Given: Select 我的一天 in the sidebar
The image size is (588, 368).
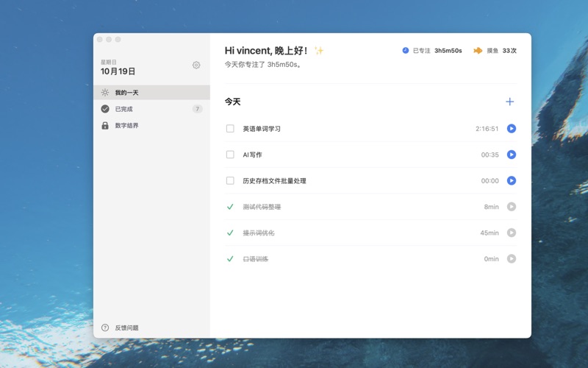Looking at the screenshot, I should pyautogui.click(x=126, y=93).
